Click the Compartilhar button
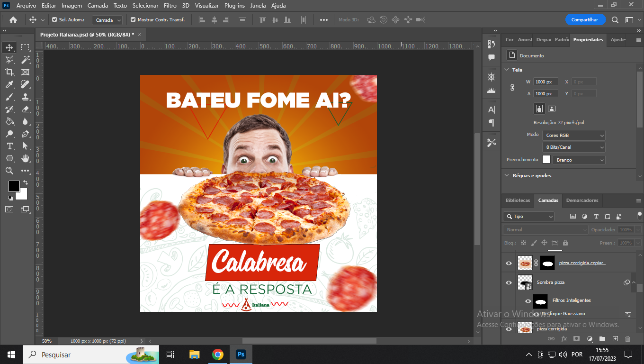Screen dimensions: 644x364 click(x=585, y=20)
